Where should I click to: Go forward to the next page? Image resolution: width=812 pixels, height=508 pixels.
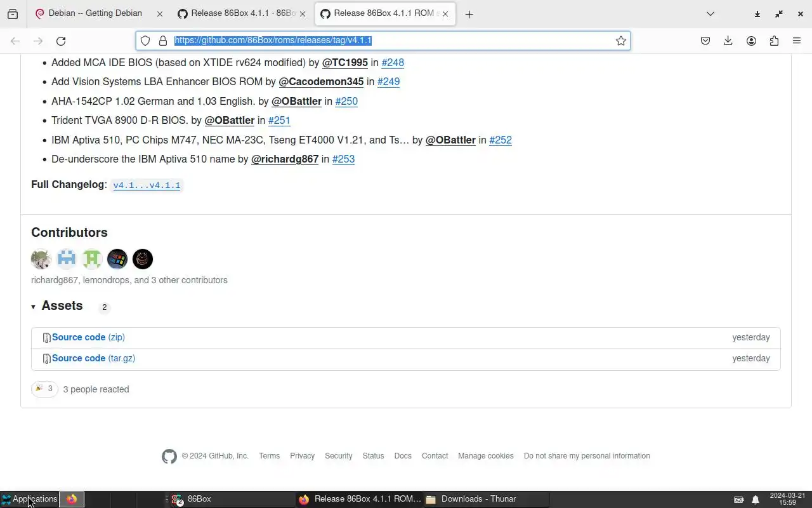tap(38, 41)
